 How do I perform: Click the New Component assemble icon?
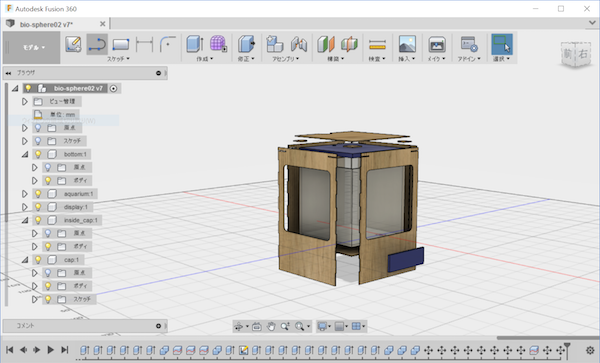275,44
